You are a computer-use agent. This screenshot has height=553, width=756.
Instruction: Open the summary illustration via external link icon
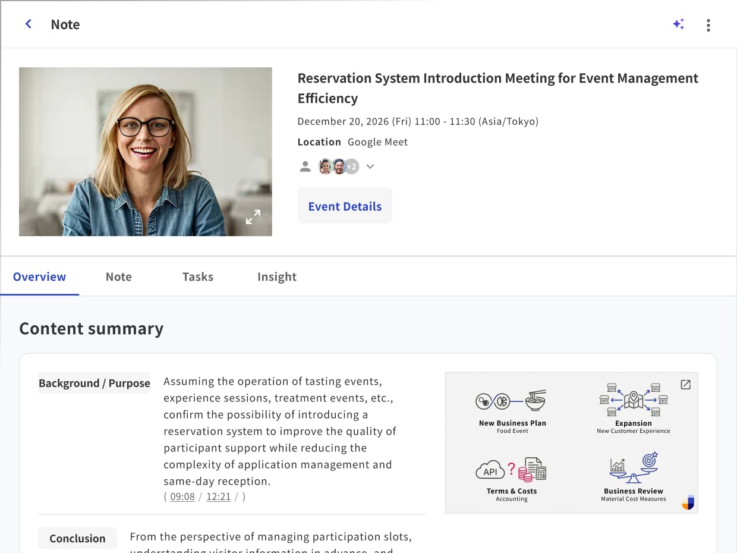[x=685, y=385]
